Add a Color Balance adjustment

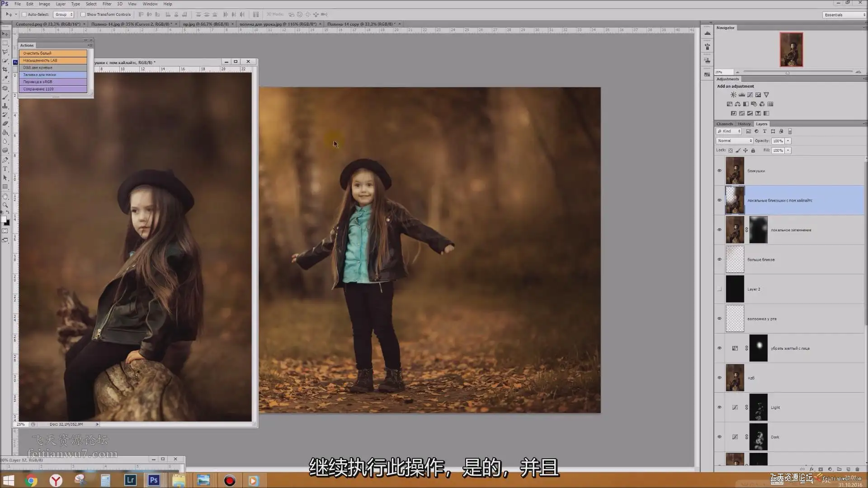(x=737, y=104)
